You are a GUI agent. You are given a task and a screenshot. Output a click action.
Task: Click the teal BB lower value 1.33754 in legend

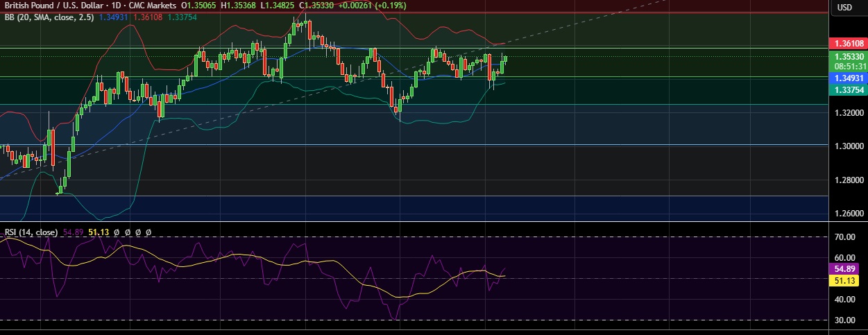click(182, 16)
